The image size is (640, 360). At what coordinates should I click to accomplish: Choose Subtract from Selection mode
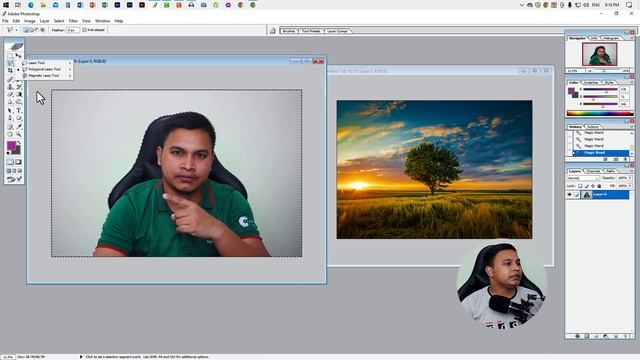37,30
